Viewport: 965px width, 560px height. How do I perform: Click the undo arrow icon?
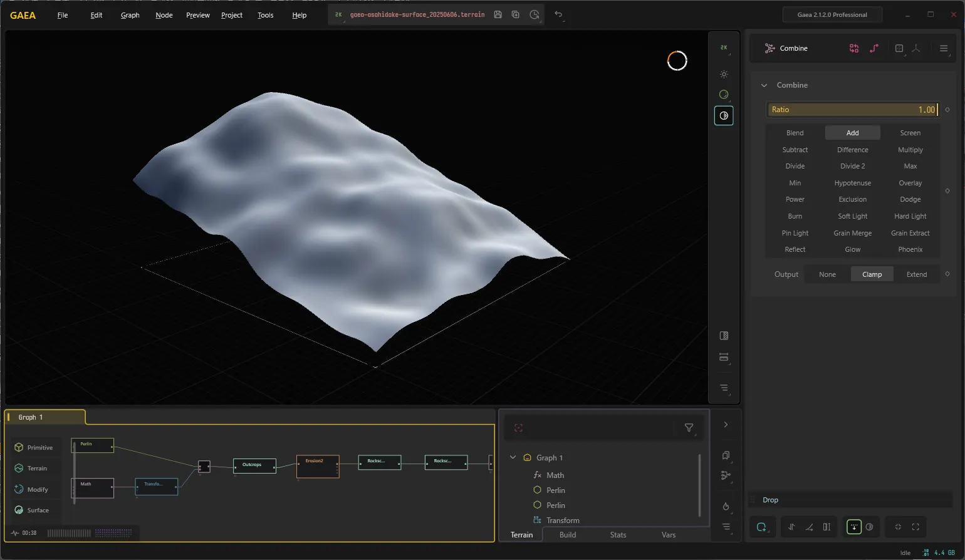click(x=558, y=14)
